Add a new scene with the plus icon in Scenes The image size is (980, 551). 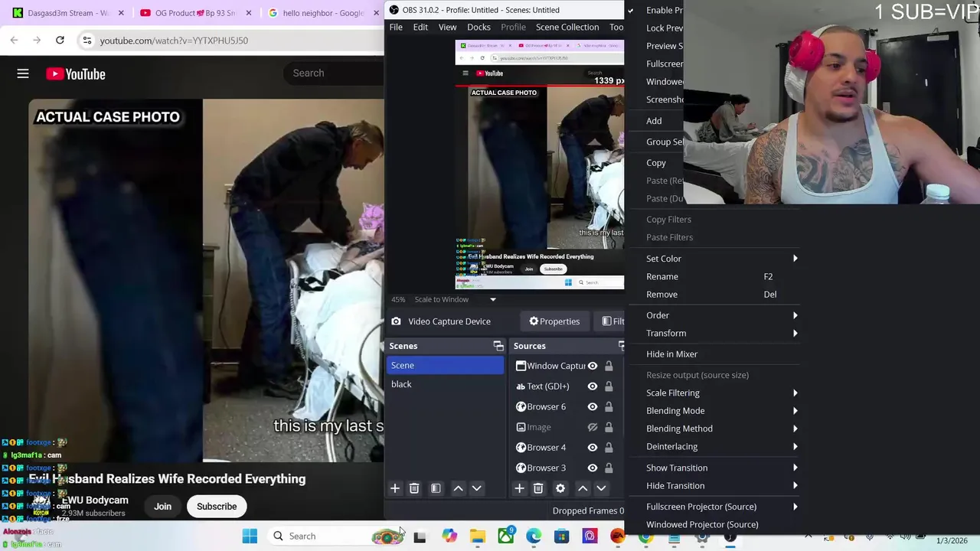pos(395,488)
